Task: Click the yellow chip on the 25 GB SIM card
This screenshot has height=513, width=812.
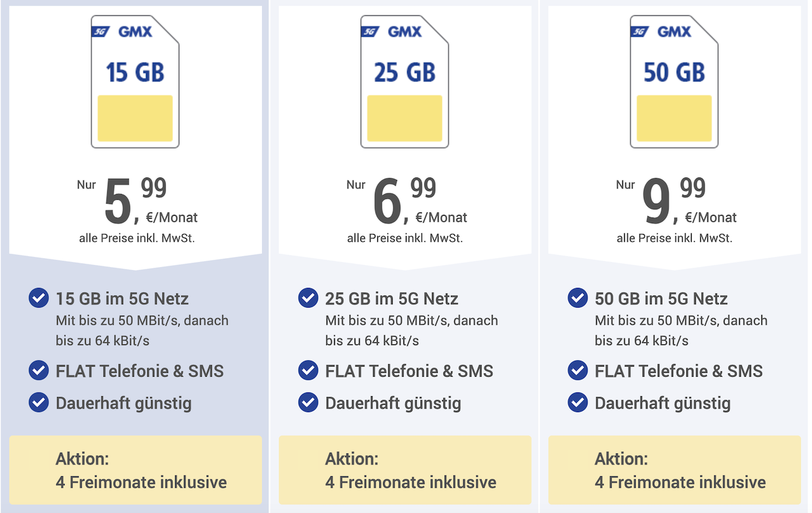Action: (405, 119)
